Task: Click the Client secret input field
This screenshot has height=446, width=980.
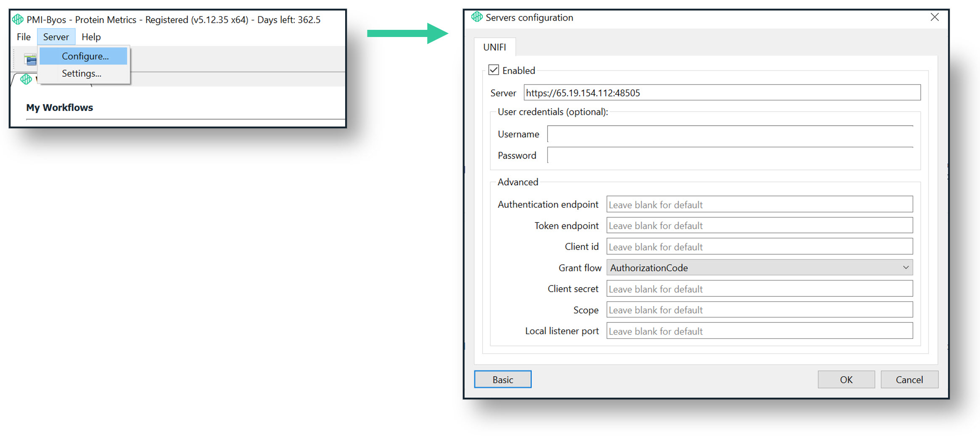Action: pos(759,289)
